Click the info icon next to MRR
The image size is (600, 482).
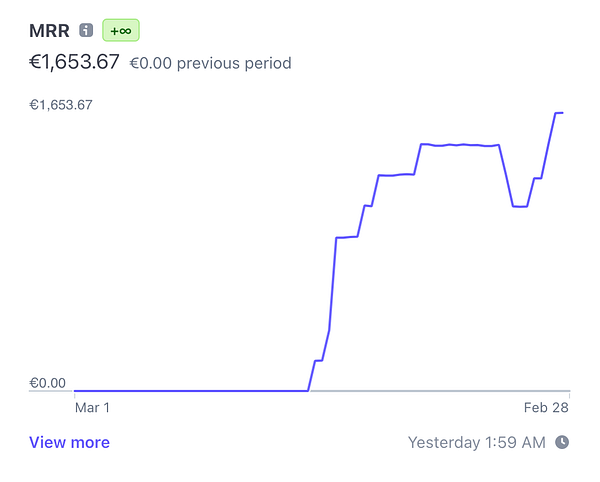tap(86, 31)
